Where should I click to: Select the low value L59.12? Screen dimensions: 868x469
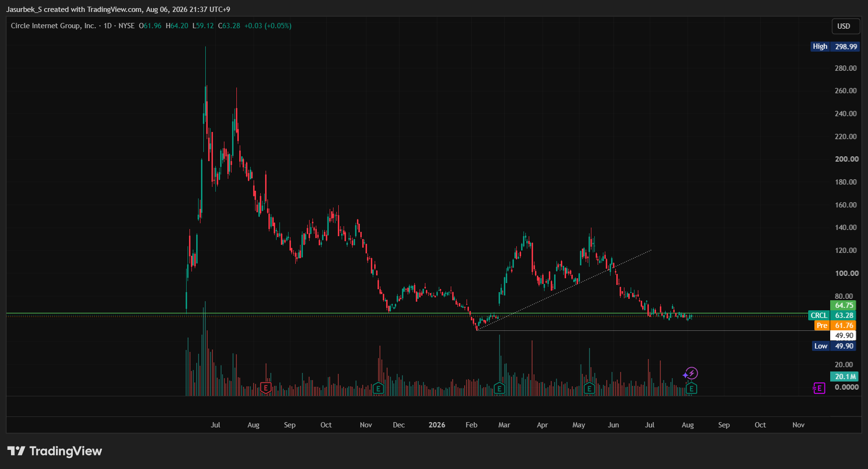click(x=203, y=26)
